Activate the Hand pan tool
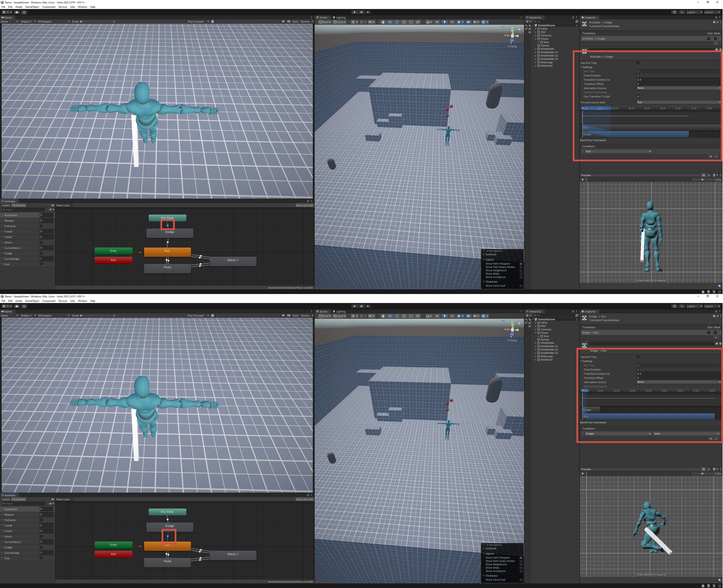723x588 pixels. pos(383,22)
